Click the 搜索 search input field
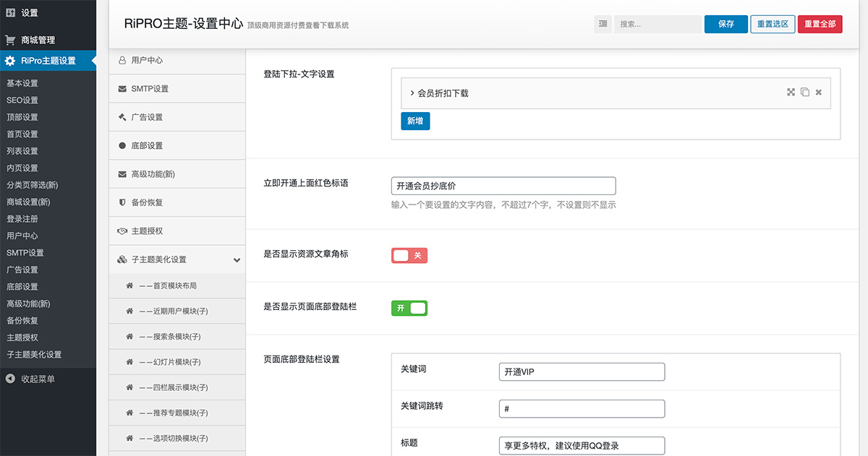The image size is (868, 456). (x=657, y=24)
